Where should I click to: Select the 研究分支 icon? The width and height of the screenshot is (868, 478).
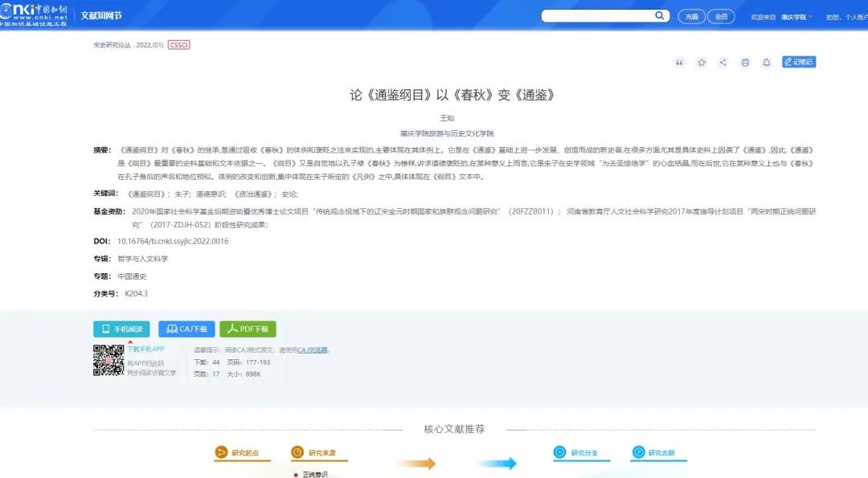pyautogui.click(x=560, y=452)
